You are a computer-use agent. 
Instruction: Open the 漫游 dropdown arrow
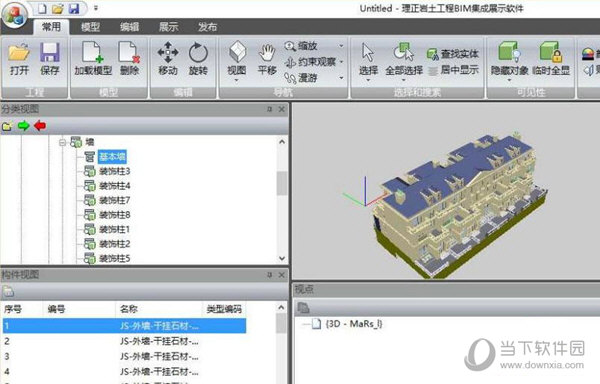coord(341,78)
